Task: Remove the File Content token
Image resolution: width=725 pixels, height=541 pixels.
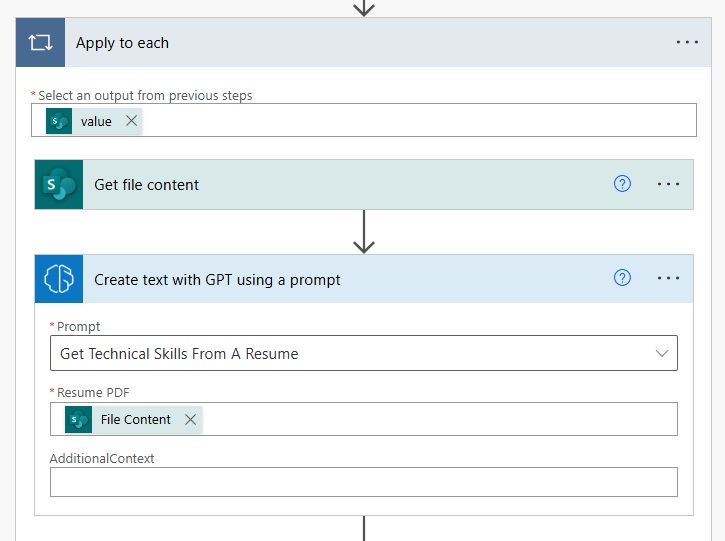Action: [x=190, y=419]
